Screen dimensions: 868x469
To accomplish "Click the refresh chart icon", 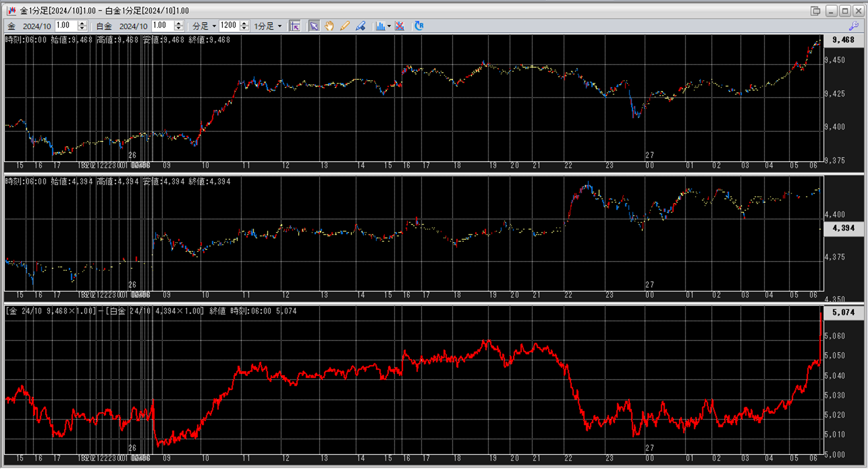I will [x=419, y=26].
